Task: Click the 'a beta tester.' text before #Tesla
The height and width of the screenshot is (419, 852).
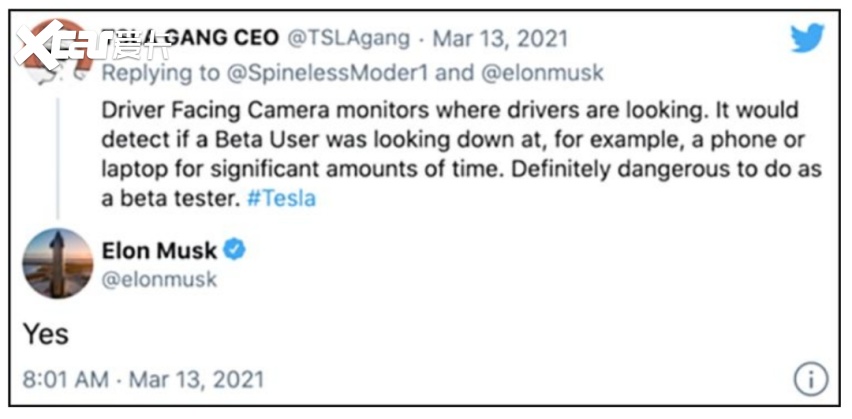Action: (x=170, y=197)
